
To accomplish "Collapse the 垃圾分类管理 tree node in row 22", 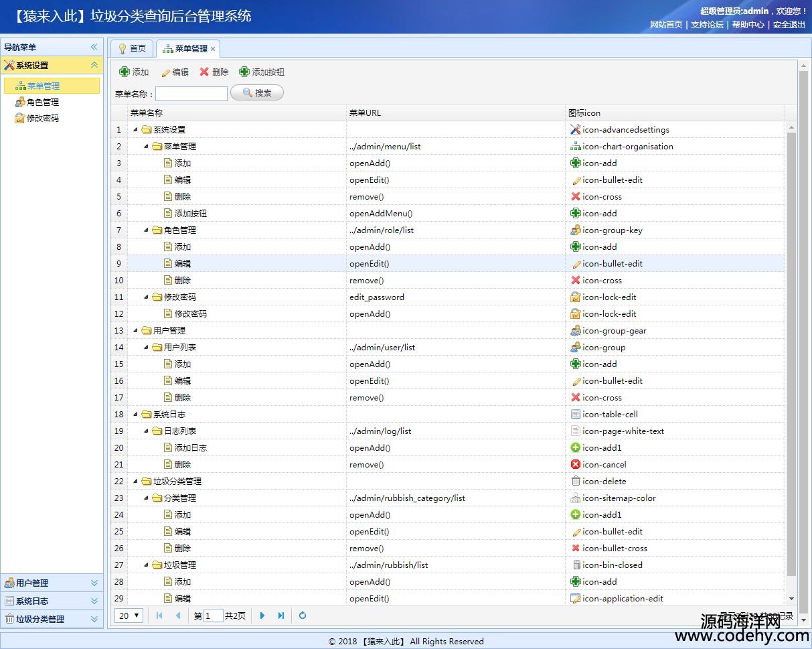I will 136,482.
